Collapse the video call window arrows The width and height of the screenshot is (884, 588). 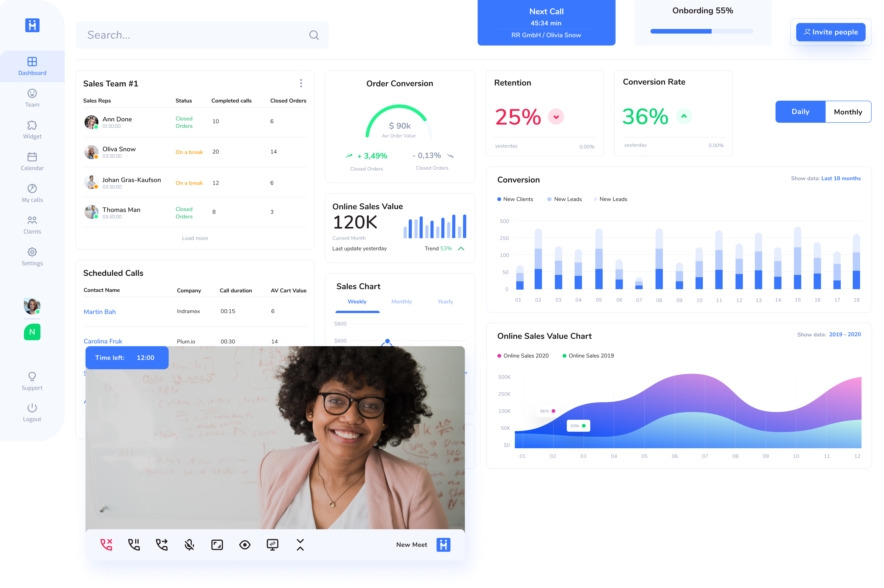point(300,545)
